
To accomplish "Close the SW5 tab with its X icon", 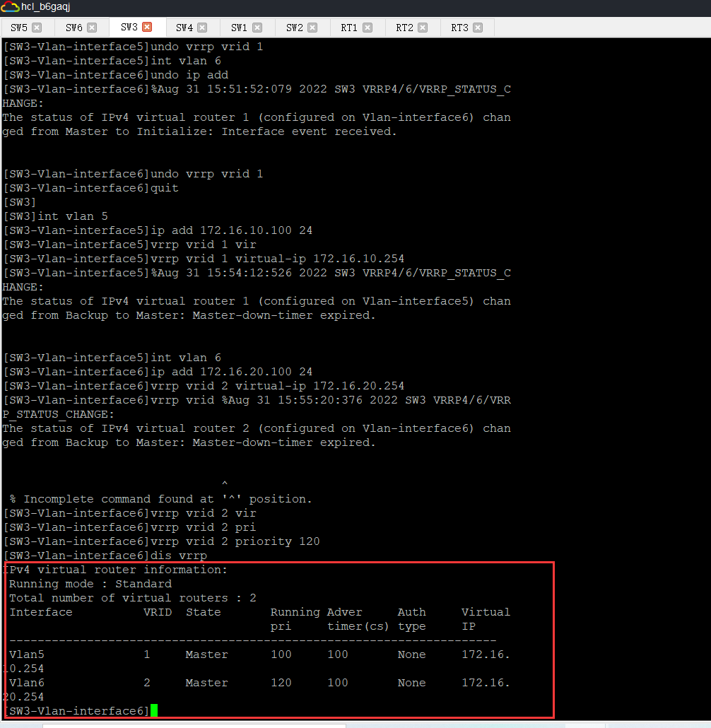I will pos(37,28).
